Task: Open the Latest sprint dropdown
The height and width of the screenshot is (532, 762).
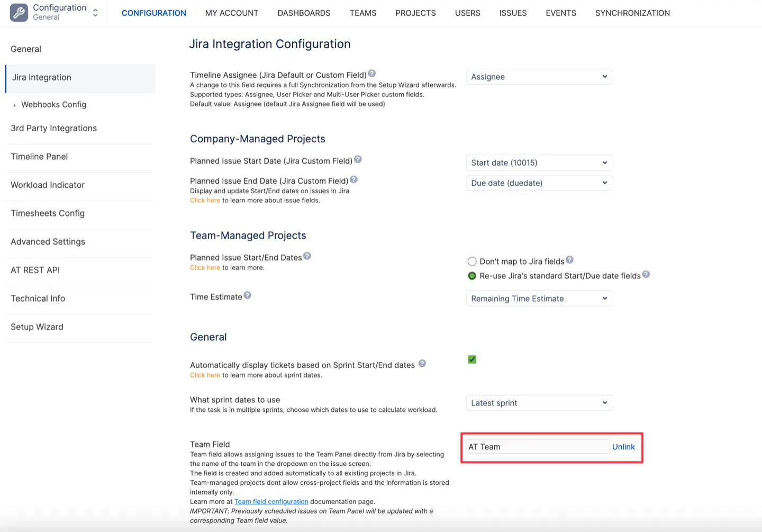Action: (x=539, y=403)
